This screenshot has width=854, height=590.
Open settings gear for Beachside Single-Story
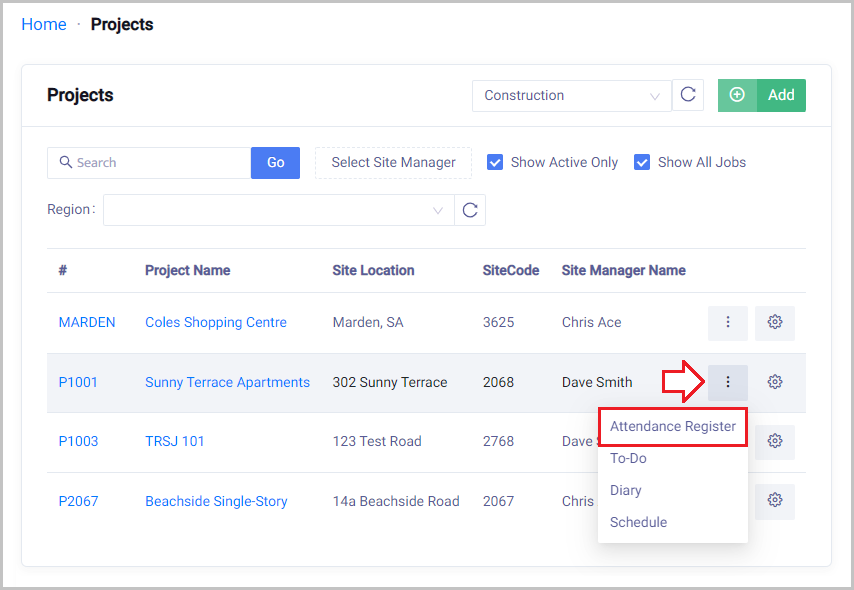[x=774, y=501]
